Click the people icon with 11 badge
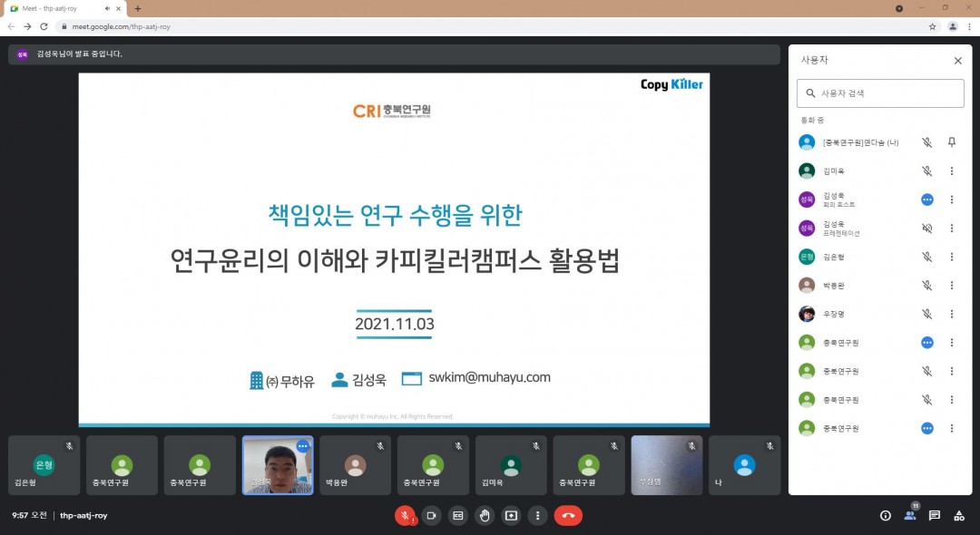980x535 pixels. tap(910, 515)
